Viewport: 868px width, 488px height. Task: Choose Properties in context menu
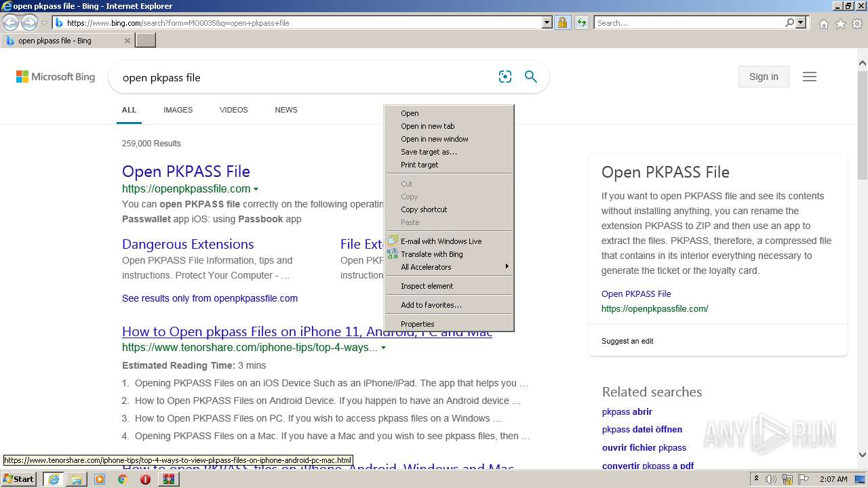click(x=449, y=324)
